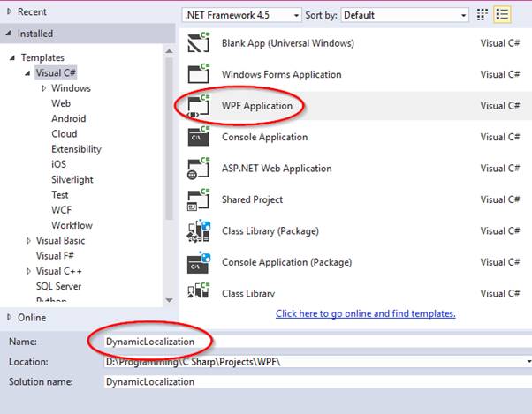Select the Shared Project template icon
Viewport: 532px width, 414px height.
[198, 199]
